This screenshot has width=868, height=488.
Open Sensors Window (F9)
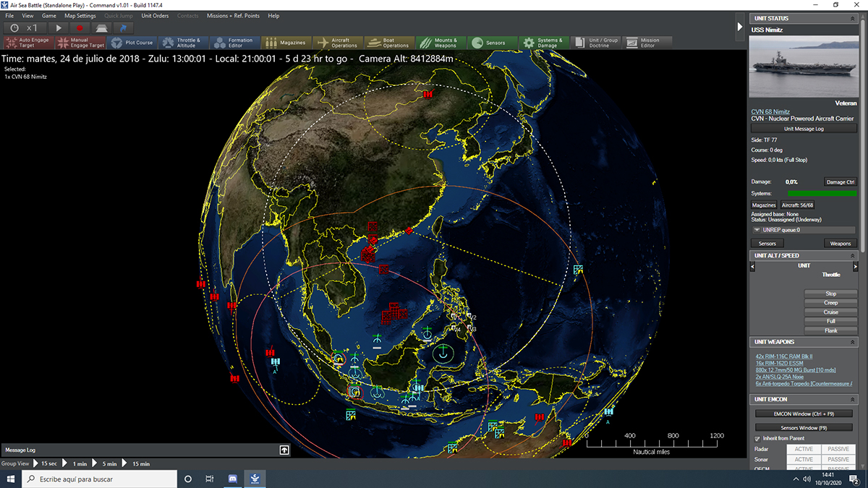click(804, 428)
